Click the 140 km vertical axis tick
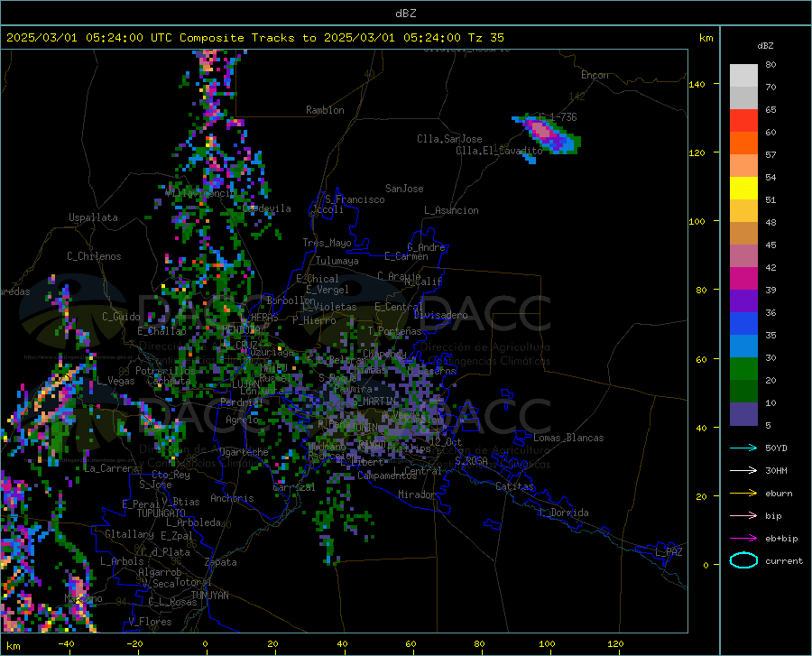Image resolution: width=812 pixels, height=656 pixels. (697, 84)
